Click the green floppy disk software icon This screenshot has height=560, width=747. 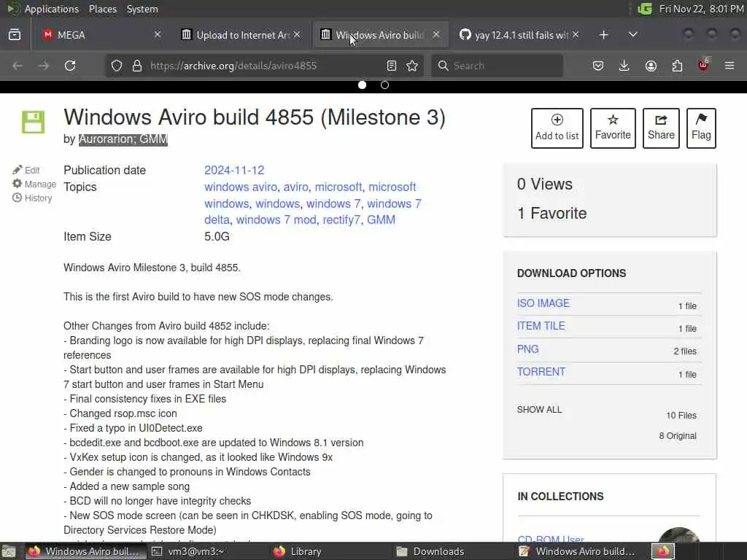[x=34, y=122]
